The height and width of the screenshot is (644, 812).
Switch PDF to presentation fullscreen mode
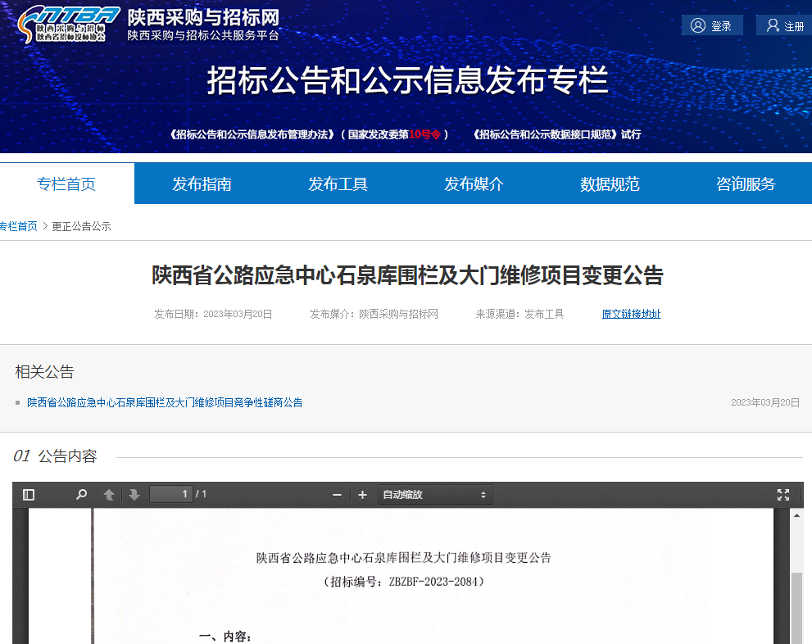783,495
